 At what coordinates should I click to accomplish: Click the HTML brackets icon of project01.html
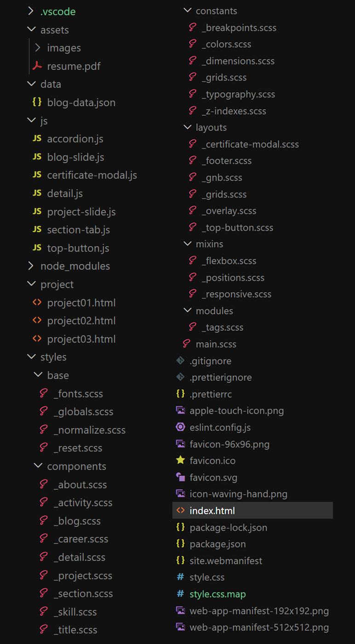coord(37,303)
